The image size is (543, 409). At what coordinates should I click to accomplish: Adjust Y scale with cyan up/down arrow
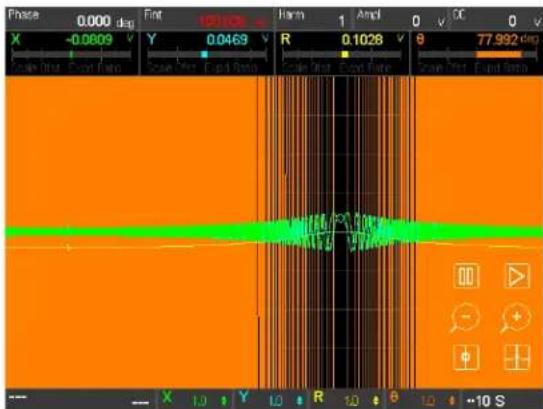[x=300, y=401]
